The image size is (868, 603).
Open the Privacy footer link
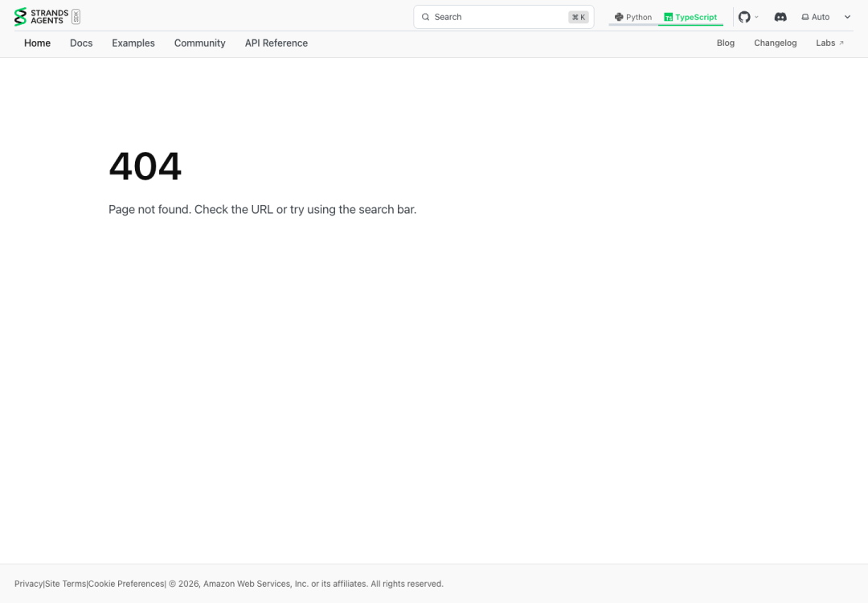[28, 584]
